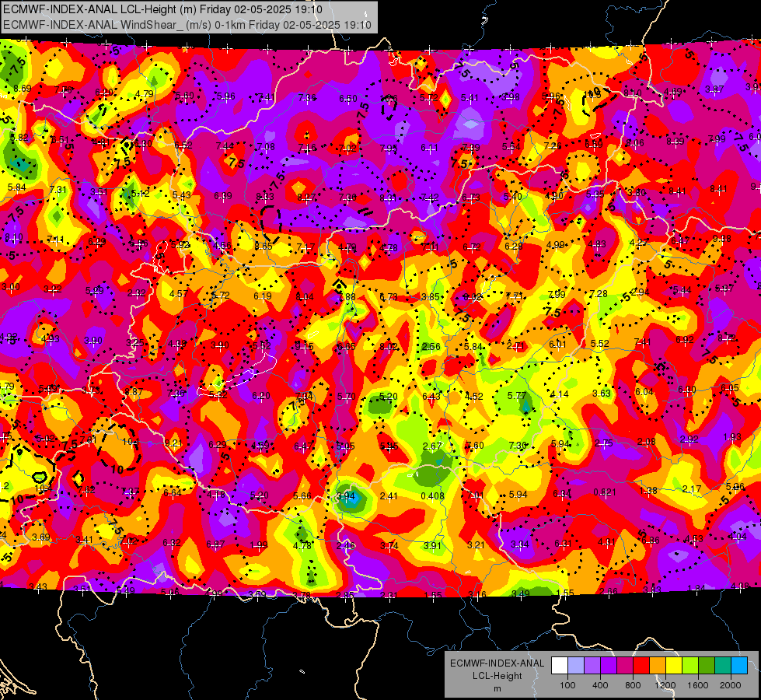
Task: Click the legend scale label 100
Action: (567, 685)
